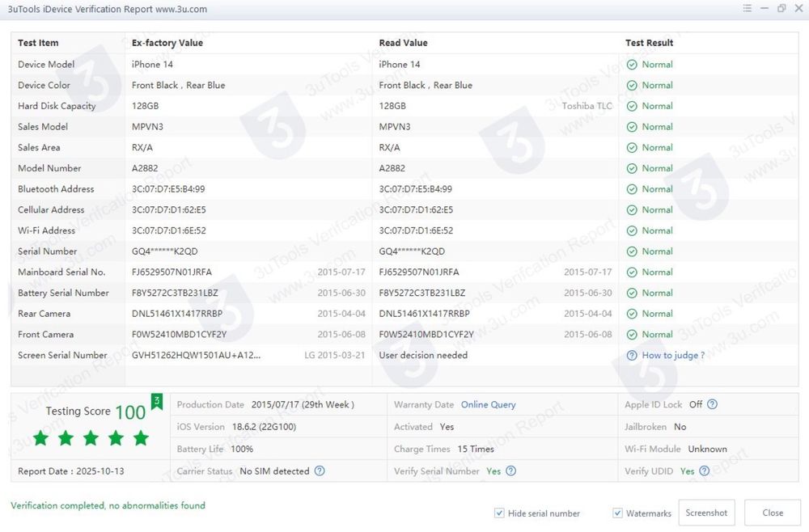Viewport: 809px width, 532px height.
Task: Click Normal check icon in Sales Model row
Action: (632, 127)
